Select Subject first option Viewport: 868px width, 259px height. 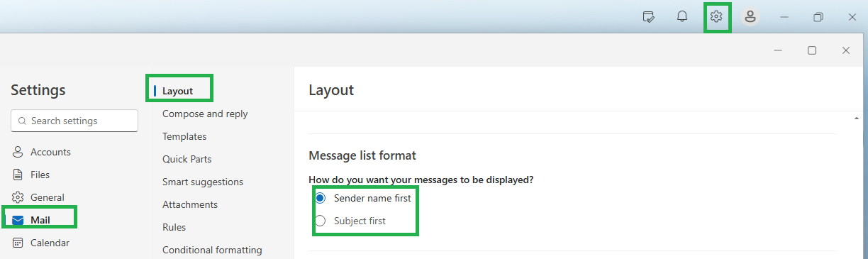[320, 221]
